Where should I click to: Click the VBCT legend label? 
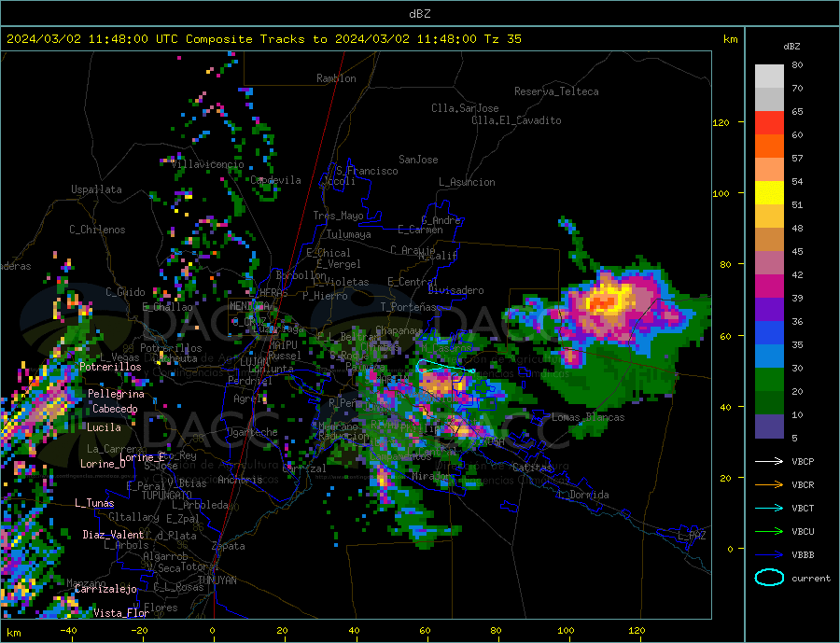pyautogui.click(x=803, y=508)
